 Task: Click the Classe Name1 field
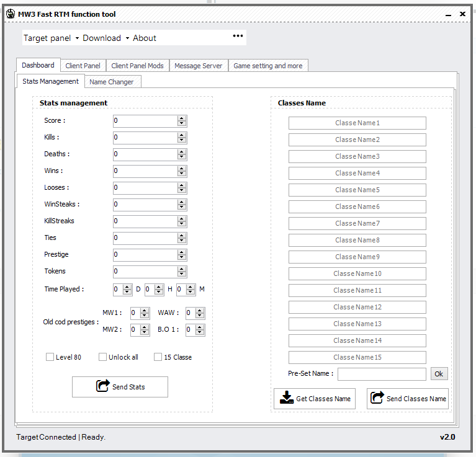[357, 123]
